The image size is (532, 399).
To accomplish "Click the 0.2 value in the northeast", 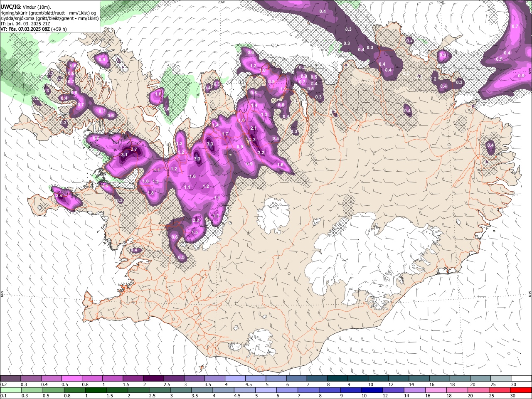I will pos(433,79).
